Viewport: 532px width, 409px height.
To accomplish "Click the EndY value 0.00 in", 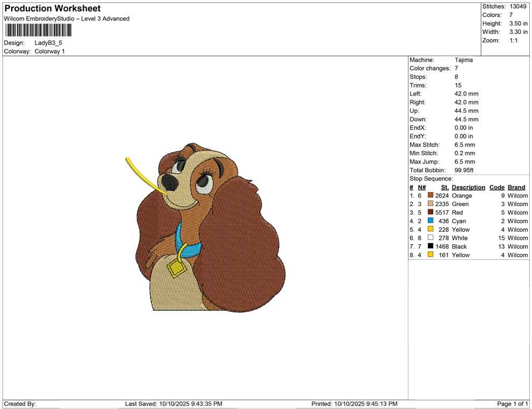I will pyautogui.click(x=464, y=136).
